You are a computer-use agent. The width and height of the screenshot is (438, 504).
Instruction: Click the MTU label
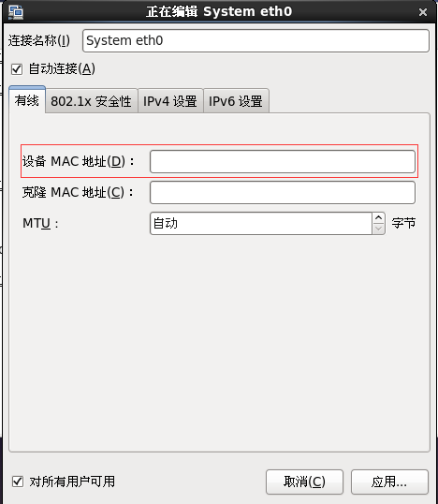(40, 223)
